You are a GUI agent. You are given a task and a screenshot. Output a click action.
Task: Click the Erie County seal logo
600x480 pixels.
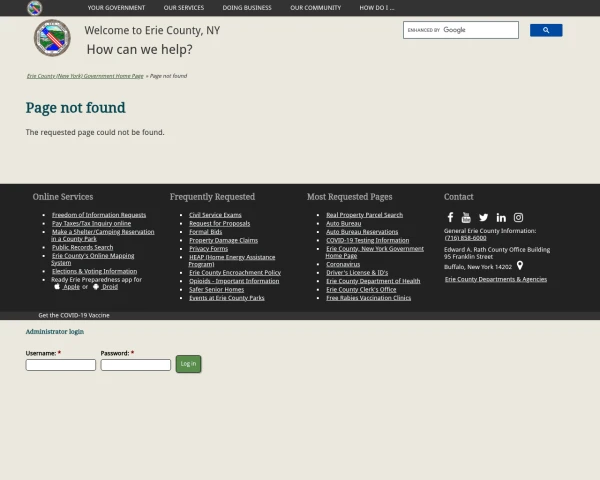52,39
